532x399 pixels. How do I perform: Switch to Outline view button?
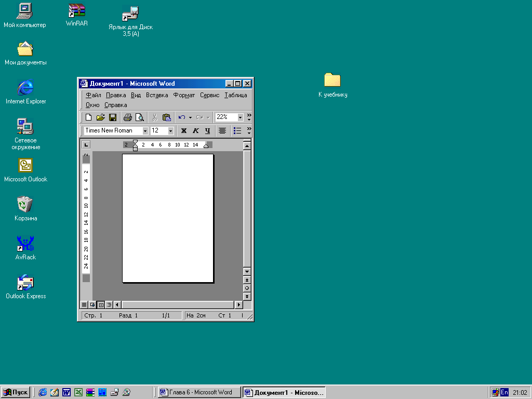(109, 304)
